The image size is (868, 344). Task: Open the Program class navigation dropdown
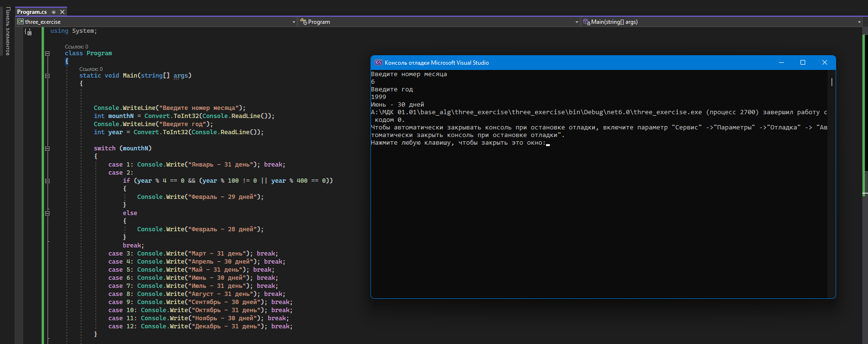[439, 22]
